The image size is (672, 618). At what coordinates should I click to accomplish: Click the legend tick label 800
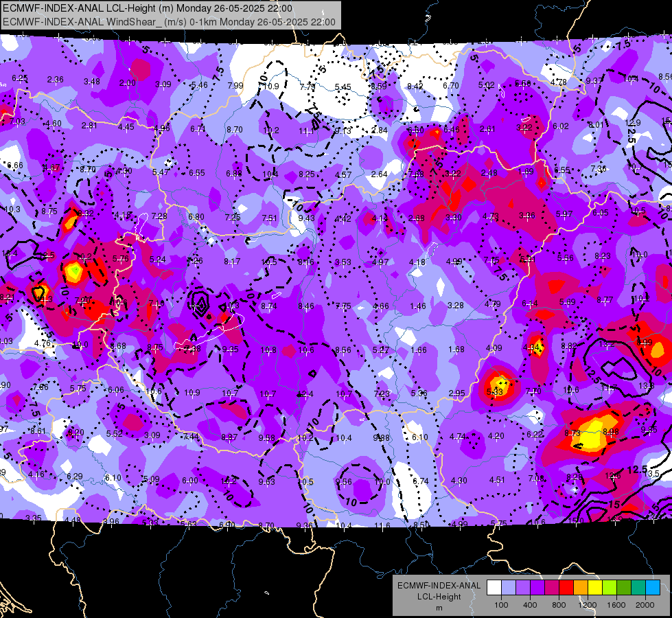(559, 605)
